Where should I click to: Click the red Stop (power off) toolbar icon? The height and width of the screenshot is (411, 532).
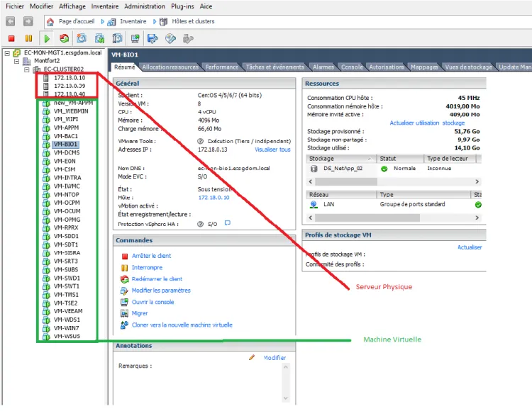click(11, 39)
